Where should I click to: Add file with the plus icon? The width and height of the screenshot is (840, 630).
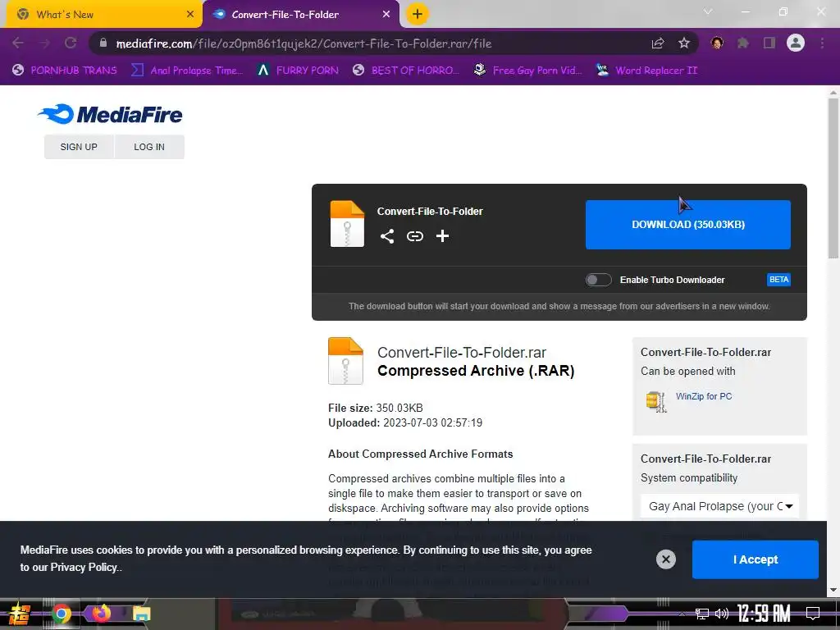pos(442,236)
